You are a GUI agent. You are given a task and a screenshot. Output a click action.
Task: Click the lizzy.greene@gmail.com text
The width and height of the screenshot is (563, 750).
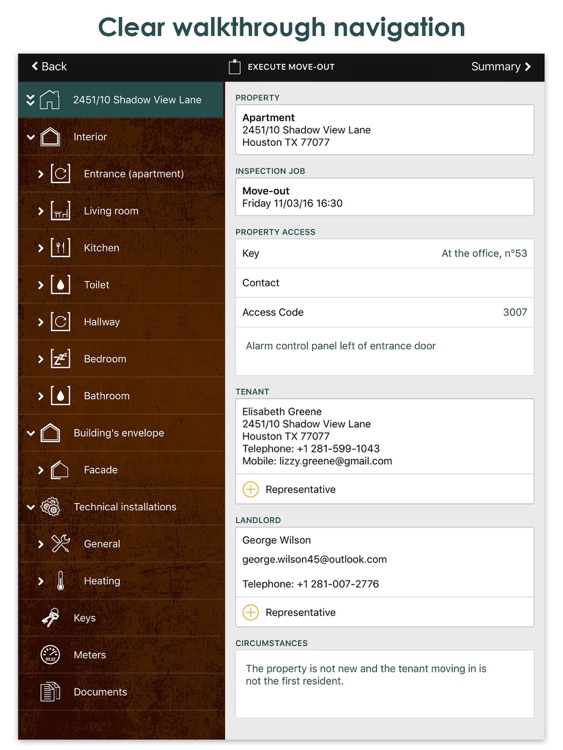tap(336, 461)
